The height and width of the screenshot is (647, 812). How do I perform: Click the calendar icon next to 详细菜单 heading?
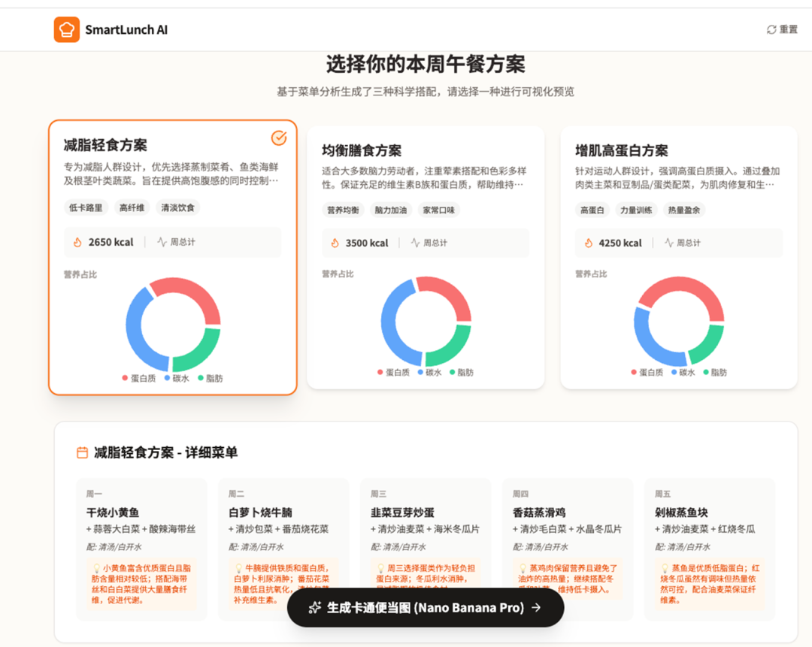[x=83, y=452]
